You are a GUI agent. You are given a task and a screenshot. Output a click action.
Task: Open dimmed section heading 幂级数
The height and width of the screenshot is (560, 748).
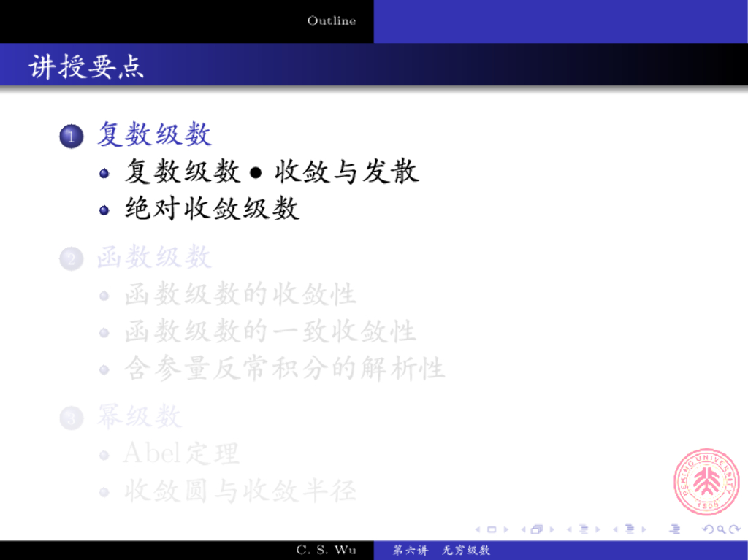(x=140, y=416)
